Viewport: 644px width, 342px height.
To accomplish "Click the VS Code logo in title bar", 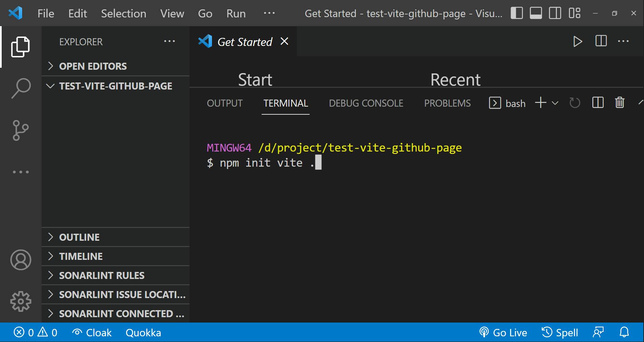I will pos(15,13).
